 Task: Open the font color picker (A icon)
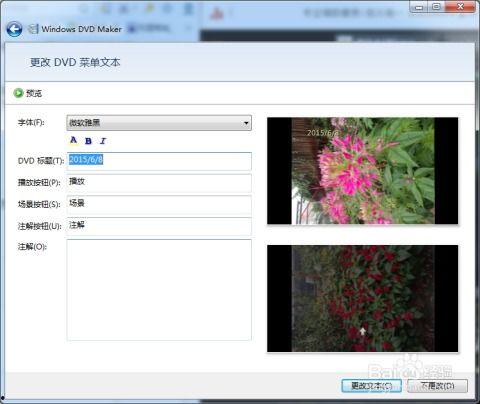[73, 140]
